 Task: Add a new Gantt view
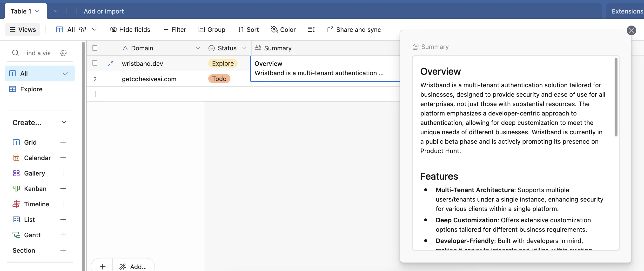coord(63,235)
